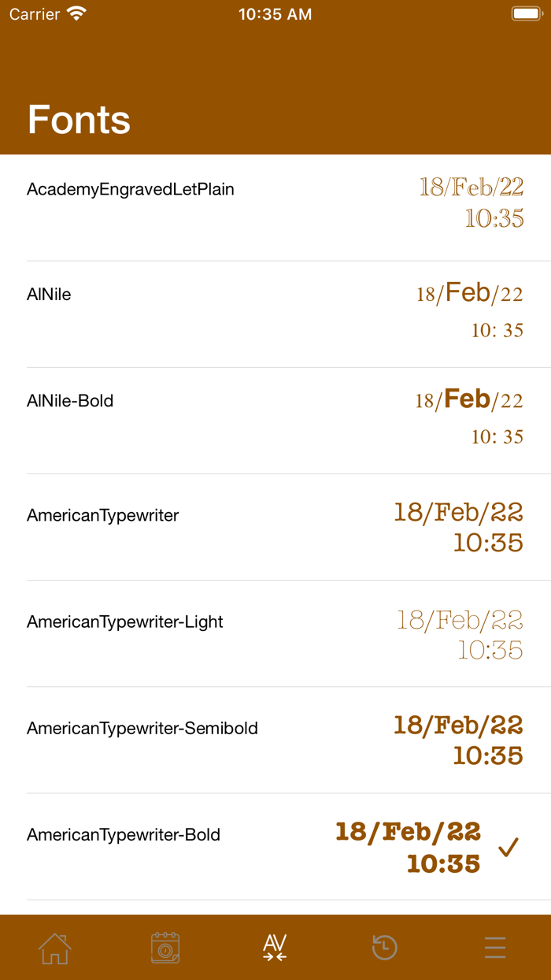Tap the AmericanTypewriter-Bold font label
This screenshot has width=551, height=980.
tap(124, 834)
